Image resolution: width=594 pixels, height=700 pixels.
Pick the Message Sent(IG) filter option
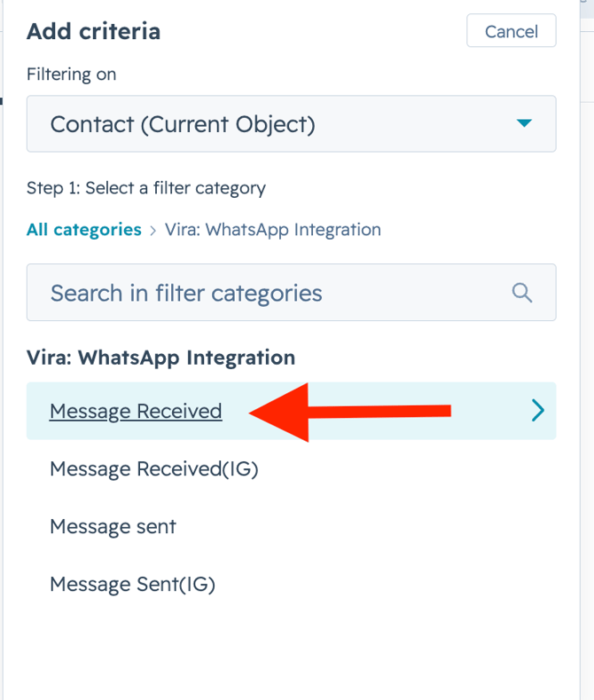click(132, 584)
